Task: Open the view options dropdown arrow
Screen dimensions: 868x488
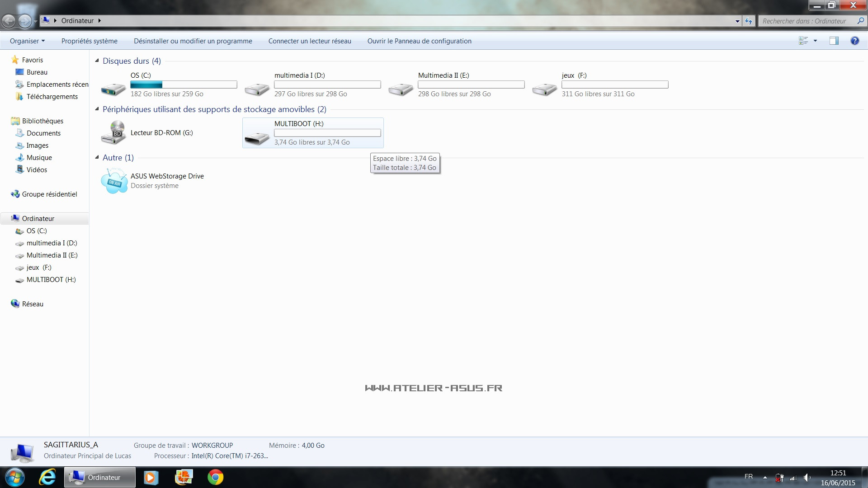Action: (x=815, y=41)
